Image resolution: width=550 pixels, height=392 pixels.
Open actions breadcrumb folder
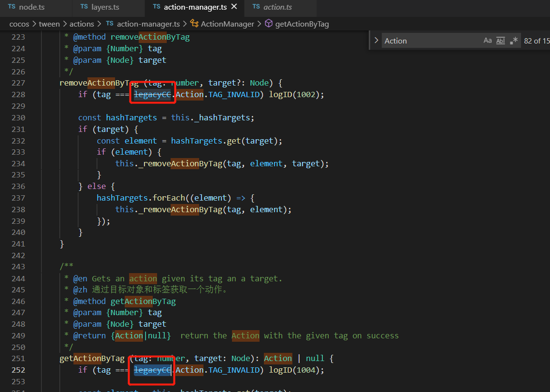pyautogui.click(x=82, y=24)
